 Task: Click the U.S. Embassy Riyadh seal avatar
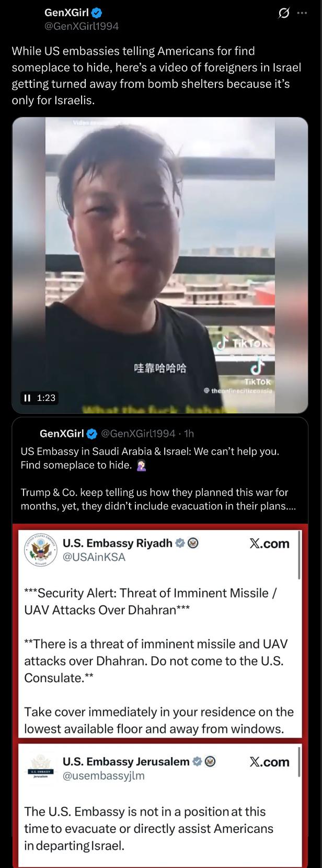40,549
